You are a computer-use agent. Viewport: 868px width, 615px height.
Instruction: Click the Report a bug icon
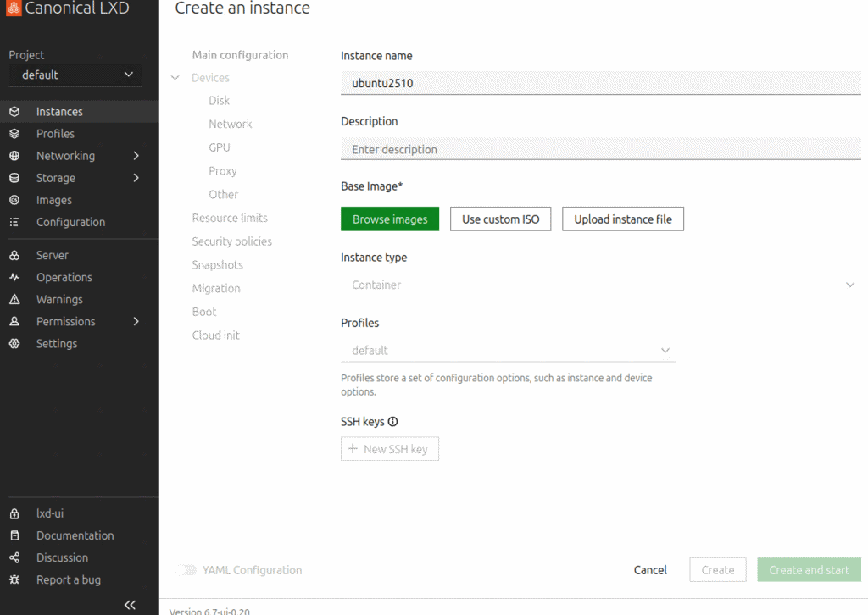coord(14,580)
